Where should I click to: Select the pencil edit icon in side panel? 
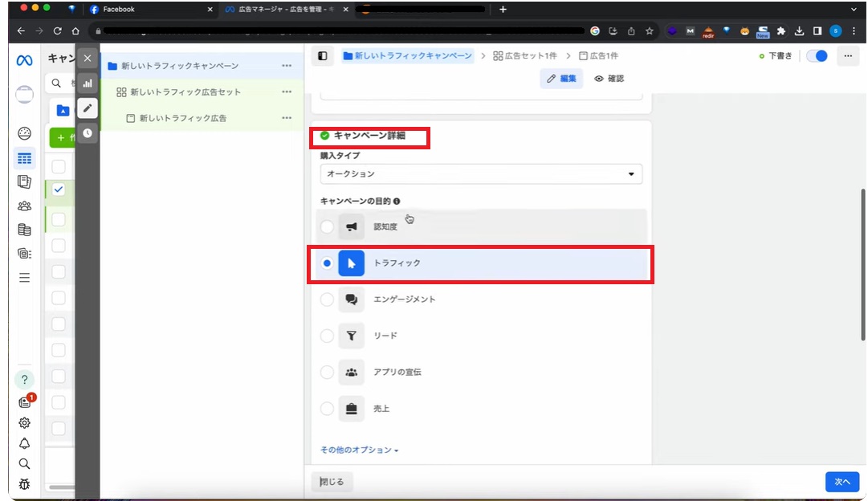coord(88,108)
